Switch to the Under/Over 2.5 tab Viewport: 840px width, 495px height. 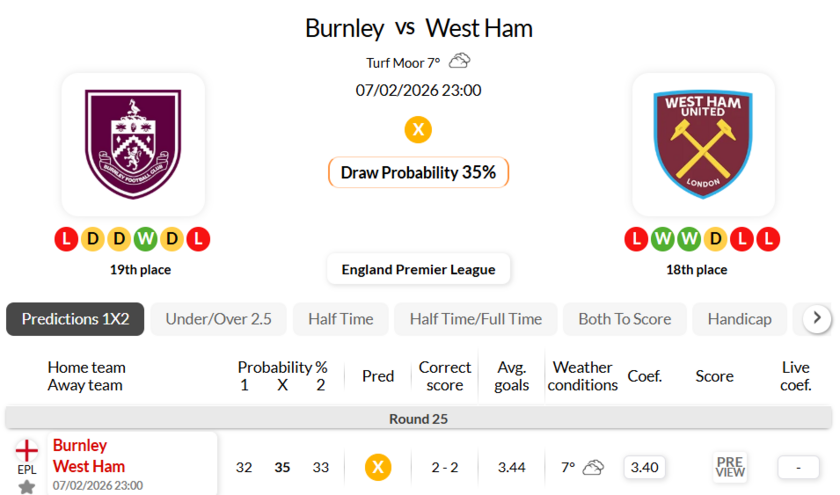pyautogui.click(x=218, y=319)
